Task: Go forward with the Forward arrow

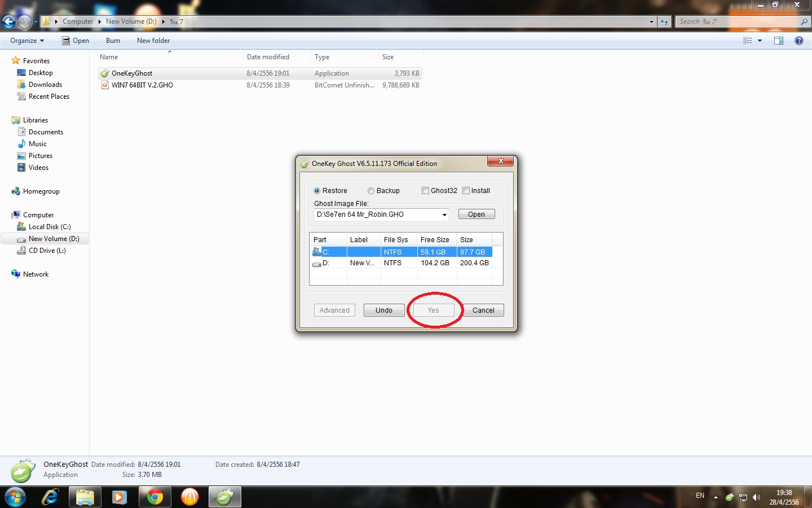Action: click(24, 21)
